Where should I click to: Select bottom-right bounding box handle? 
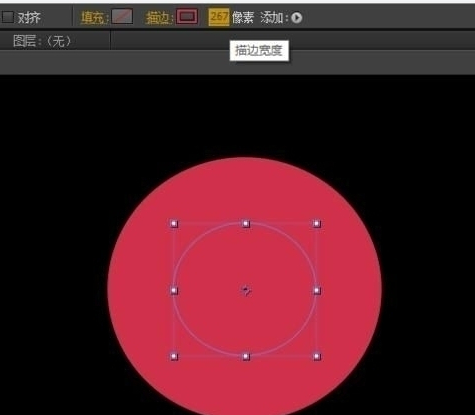tap(317, 357)
